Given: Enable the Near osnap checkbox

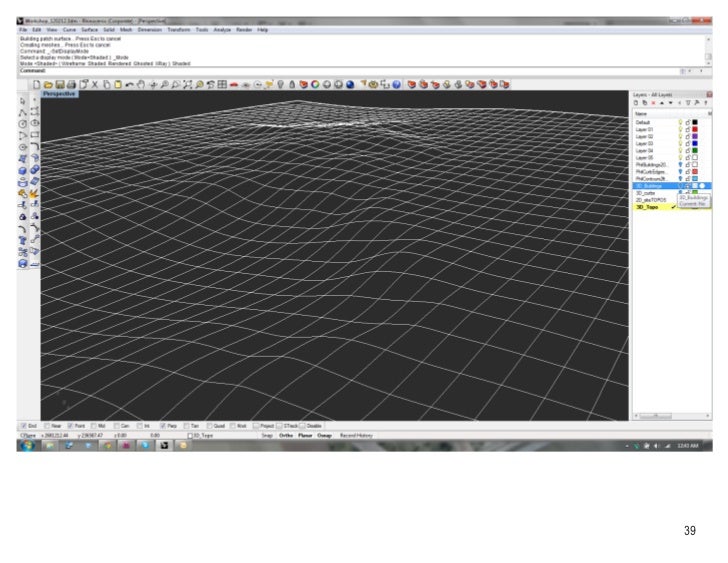Looking at the screenshot, I should (48, 426).
